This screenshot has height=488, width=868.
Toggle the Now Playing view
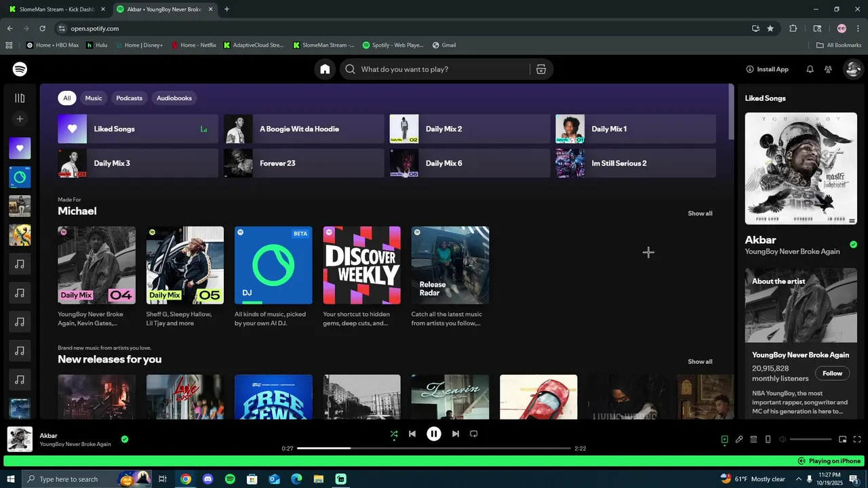click(724, 439)
